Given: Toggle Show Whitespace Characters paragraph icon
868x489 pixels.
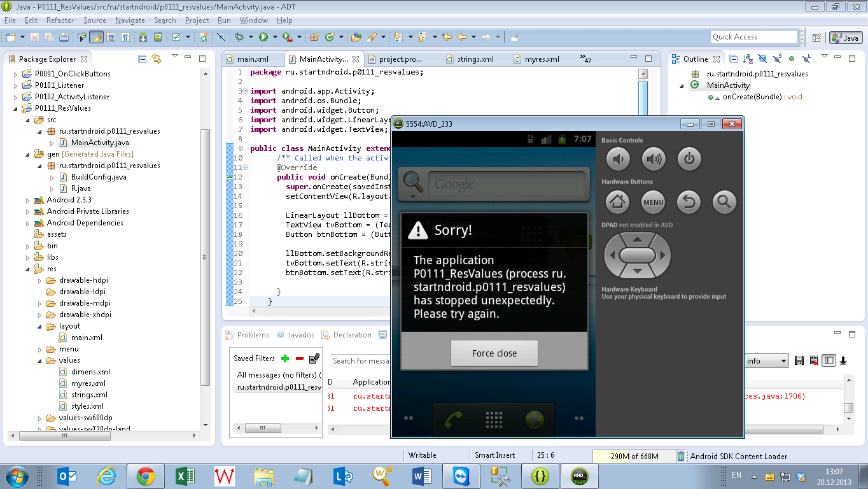Looking at the screenshot, I should pyautogui.click(x=125, y=37).
